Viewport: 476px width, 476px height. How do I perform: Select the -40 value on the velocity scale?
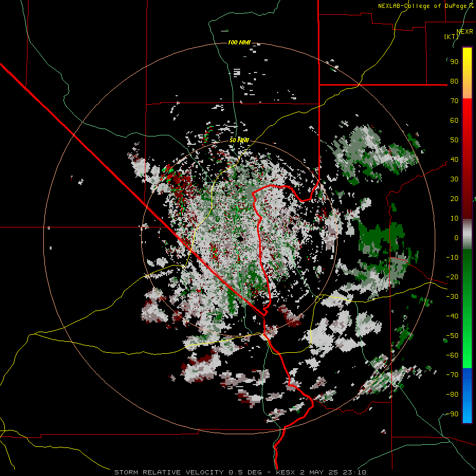(x=452, y=316)
